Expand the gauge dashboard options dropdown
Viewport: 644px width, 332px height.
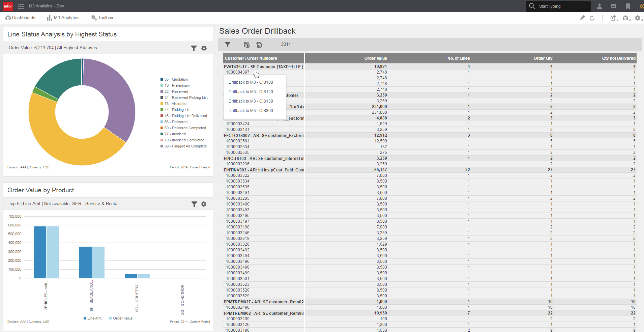(626, 18)
